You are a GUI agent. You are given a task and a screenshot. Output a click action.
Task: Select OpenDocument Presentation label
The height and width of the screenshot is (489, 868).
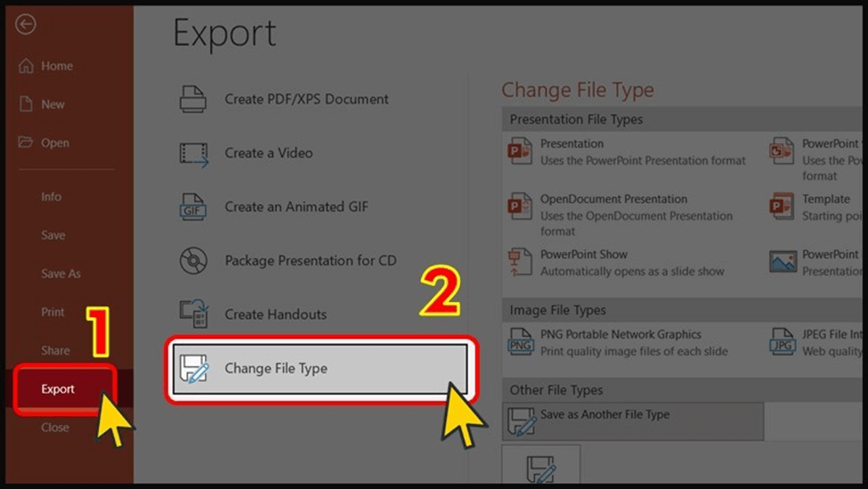pos(614,199)
